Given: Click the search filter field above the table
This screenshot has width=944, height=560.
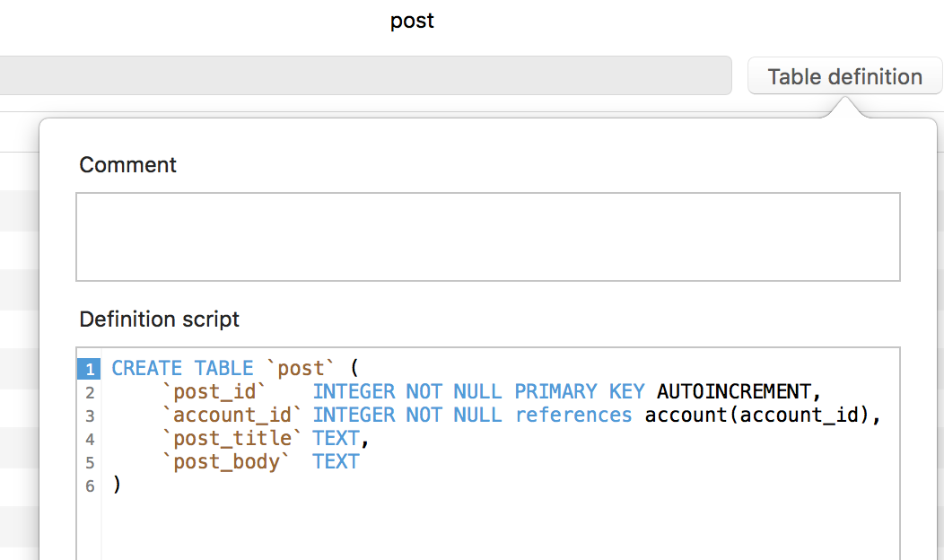Looking at the screenshot, I should pyautogui.click(x=359, y=75).
